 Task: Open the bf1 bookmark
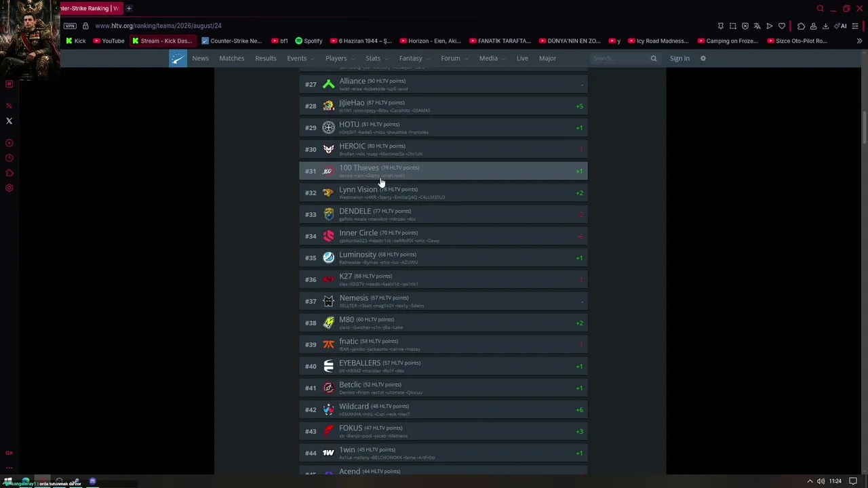[279, 41]
